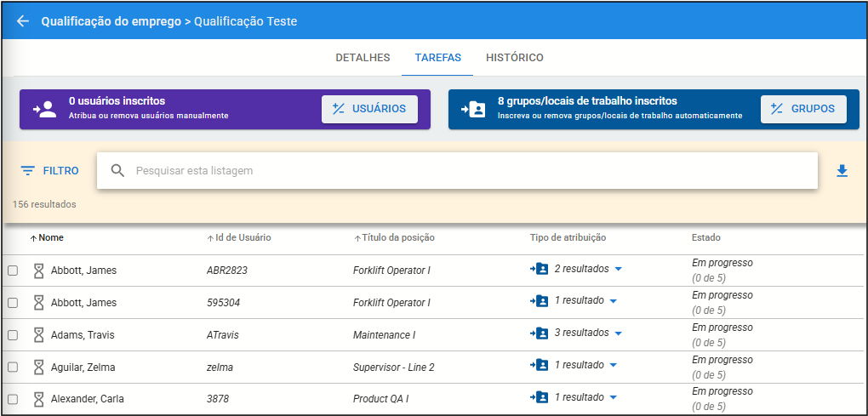Expand the 3 resultados dropdown for Adams
This screenshot has height=416, width=868.
click(619, 333)
